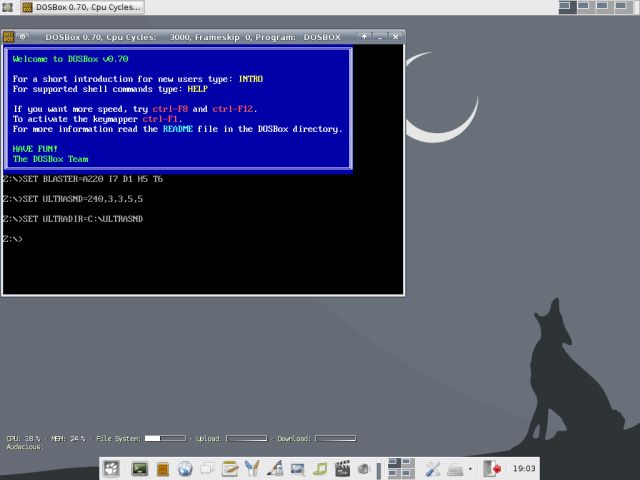
Task: Open the video clapperboard icon
Action: click(343, 468)
